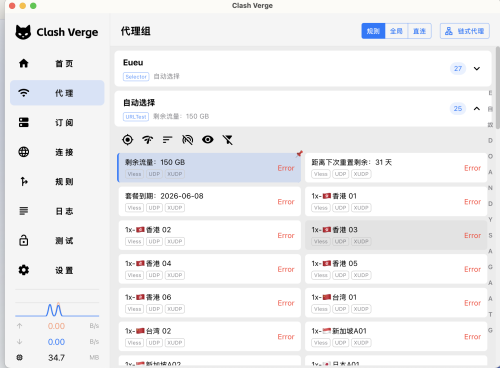
Task: Click the download speed 0.00 value
Action: click(x=56, y=342)
